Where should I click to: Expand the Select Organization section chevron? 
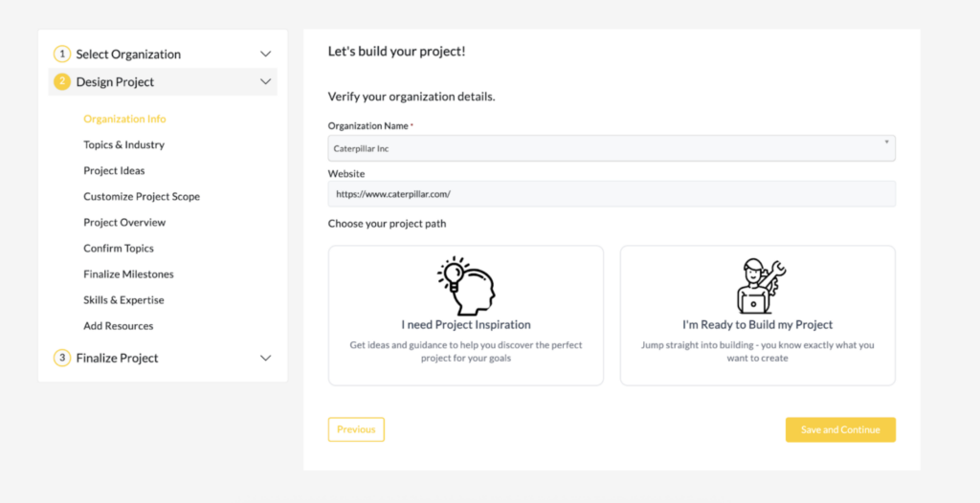(266, 55)
